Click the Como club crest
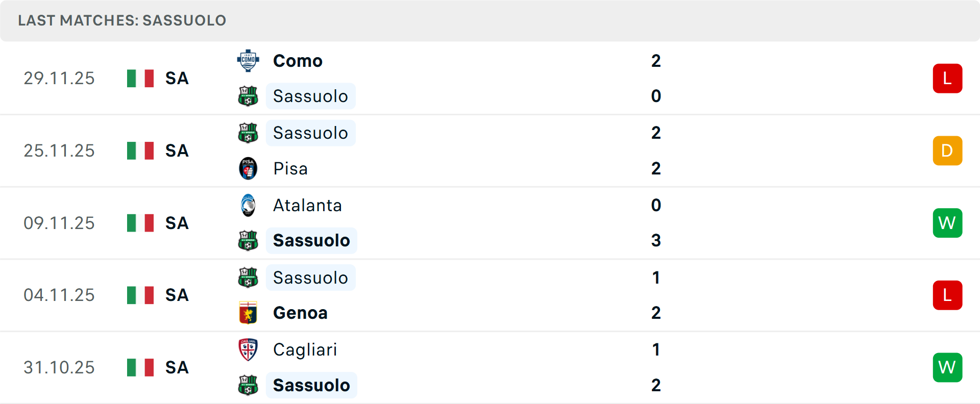This screenshot has height=404, width=980. click(x=249, y=60)
